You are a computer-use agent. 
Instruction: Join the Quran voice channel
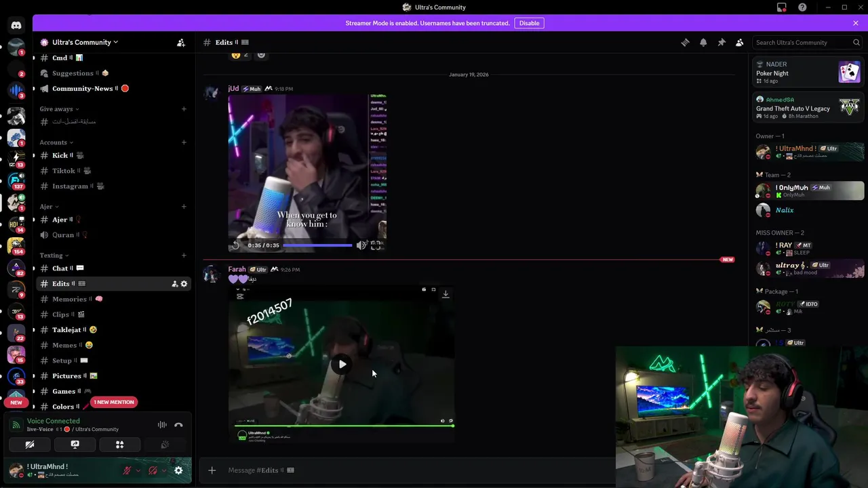[x=113, y=235]
